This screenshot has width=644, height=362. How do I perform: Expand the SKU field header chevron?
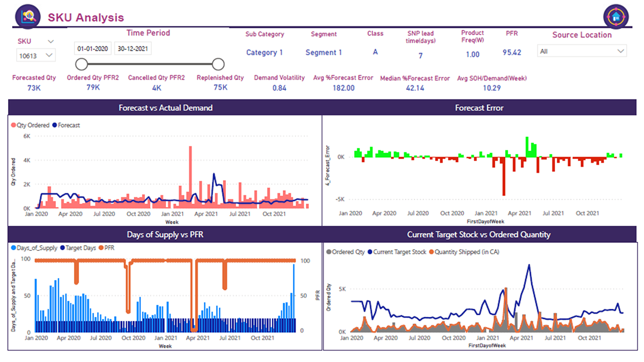click(51, 41)
